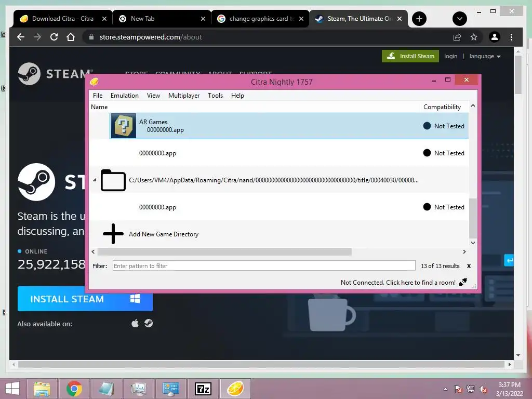
Task: Open the Help menu in Citra
Action: point(237,96)
